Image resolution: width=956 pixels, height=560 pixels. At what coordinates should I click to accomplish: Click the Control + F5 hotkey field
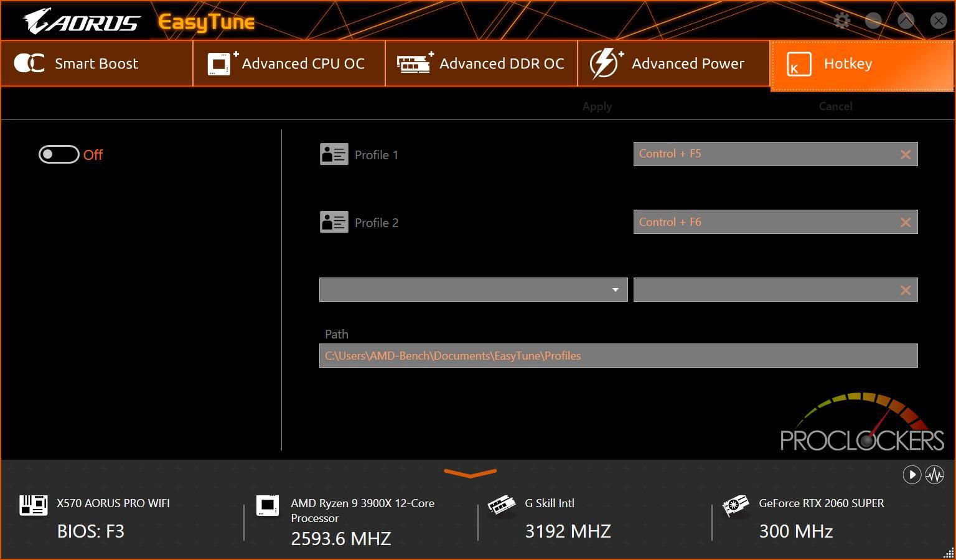click(776, 154)
